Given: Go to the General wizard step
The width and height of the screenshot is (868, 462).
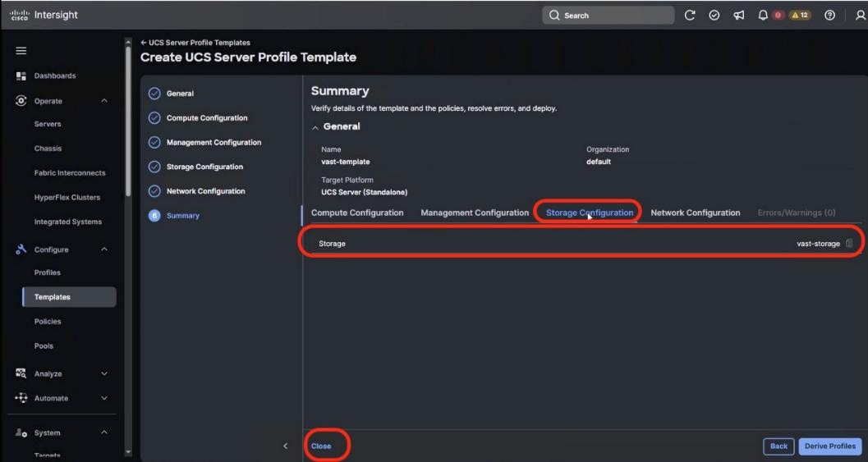Looking at the screenshot, I should [x=180, y=94].
